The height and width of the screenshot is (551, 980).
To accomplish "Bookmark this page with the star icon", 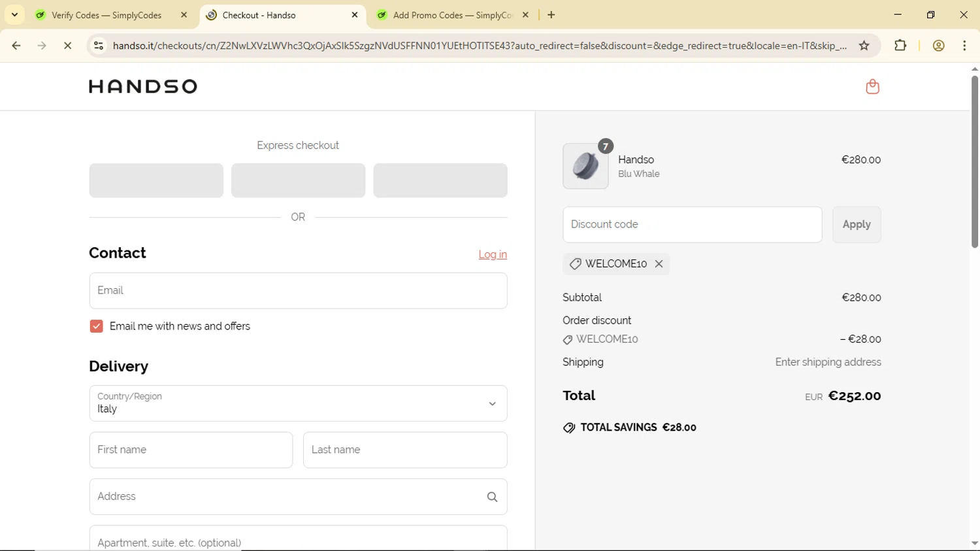I will tap(864, 46).
